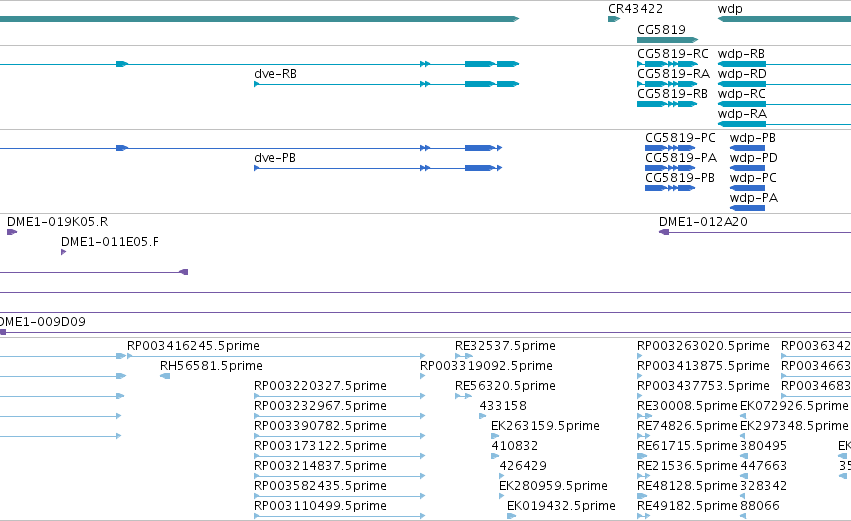The image size is (851, 521).
Task: Open transcript wdp-RB
Action: click(741, 54)
